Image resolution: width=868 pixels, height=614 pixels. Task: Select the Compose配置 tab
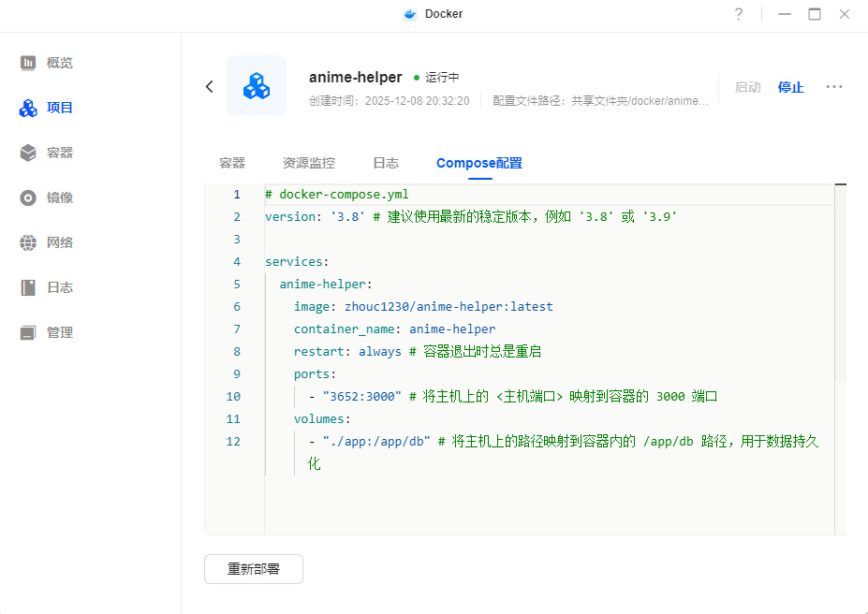pos(479,163)
